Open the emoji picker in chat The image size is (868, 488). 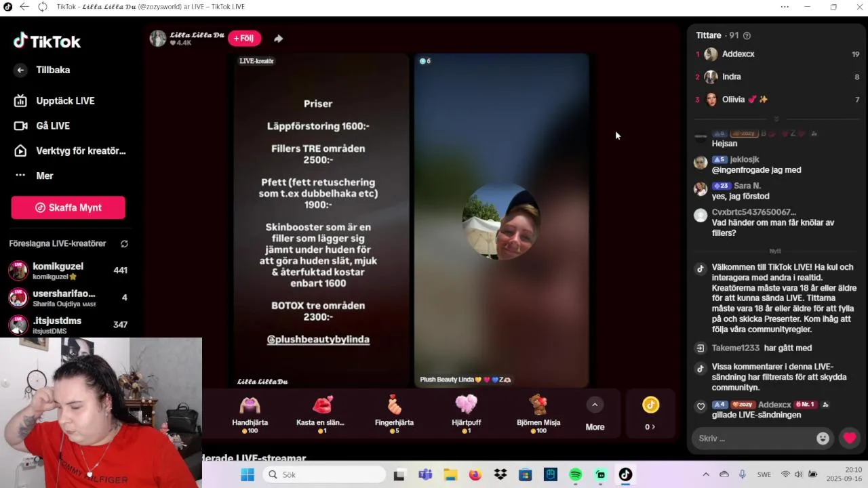pos(823,438)
